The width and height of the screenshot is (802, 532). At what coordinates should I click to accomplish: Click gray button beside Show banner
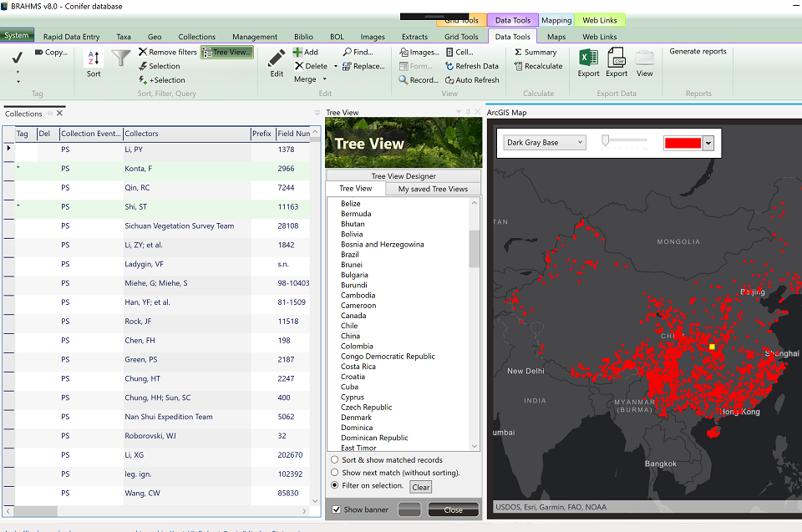409,509
